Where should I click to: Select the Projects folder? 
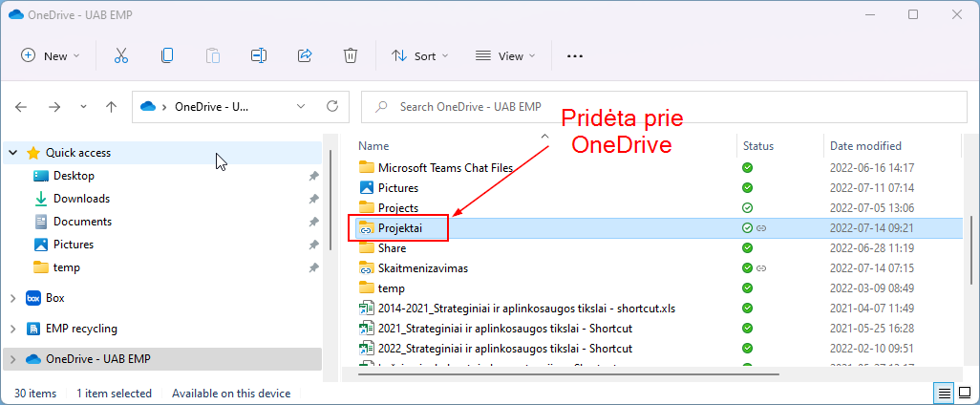[x=398, y=207]
